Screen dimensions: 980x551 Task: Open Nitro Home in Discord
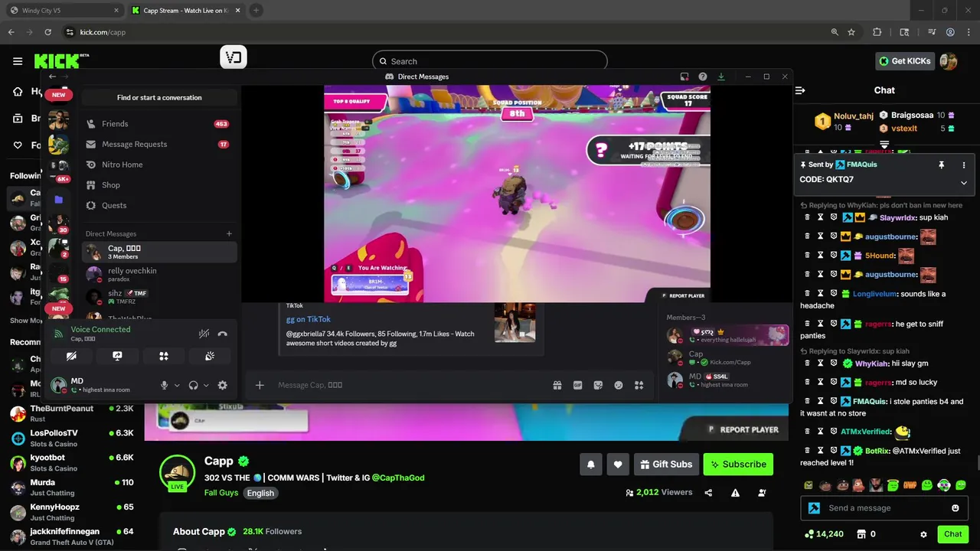pyautogui.click(x=159, y=165)
